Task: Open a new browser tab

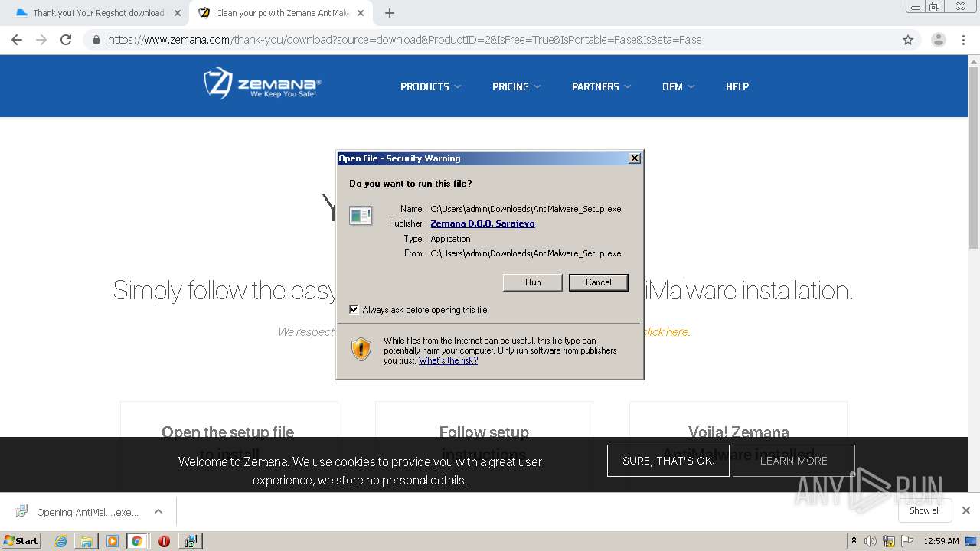Action: click(x=390, y=13)
